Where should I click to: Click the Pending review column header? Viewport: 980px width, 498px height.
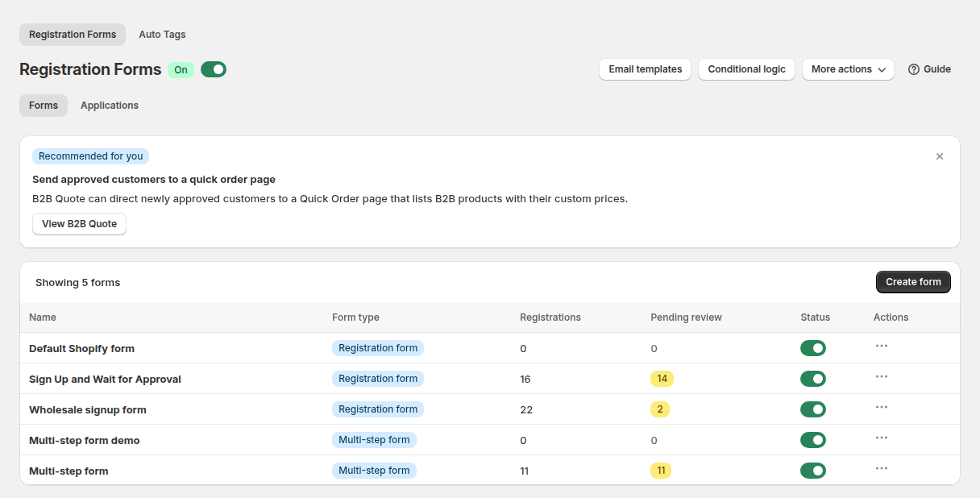click(x=686, y=317)
